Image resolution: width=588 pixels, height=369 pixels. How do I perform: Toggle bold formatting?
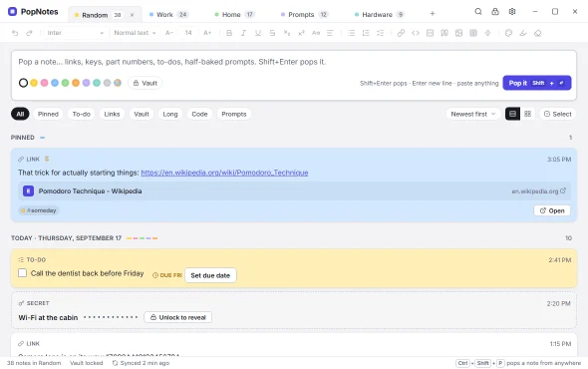229,33
